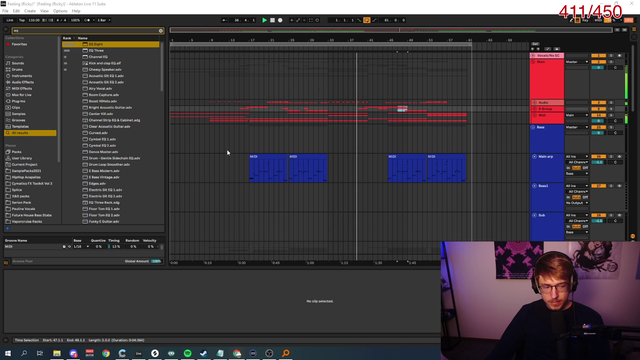Unfold the Main arp track

point(534,157)
